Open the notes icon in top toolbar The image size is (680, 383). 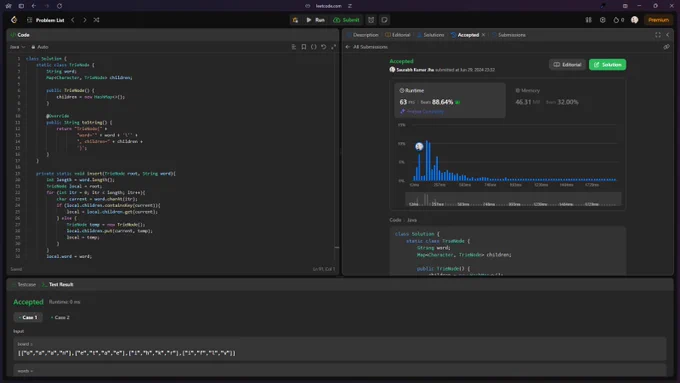[384, 20]
